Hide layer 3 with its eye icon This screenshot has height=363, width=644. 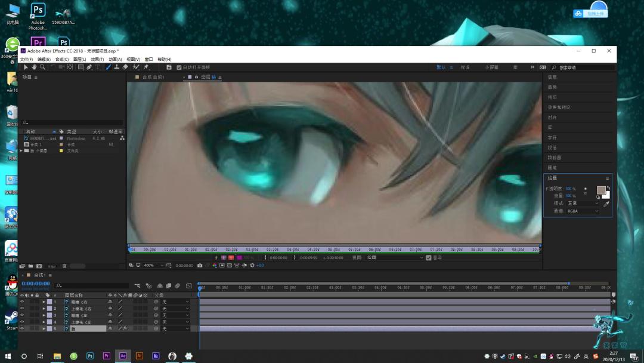(22, 315)
